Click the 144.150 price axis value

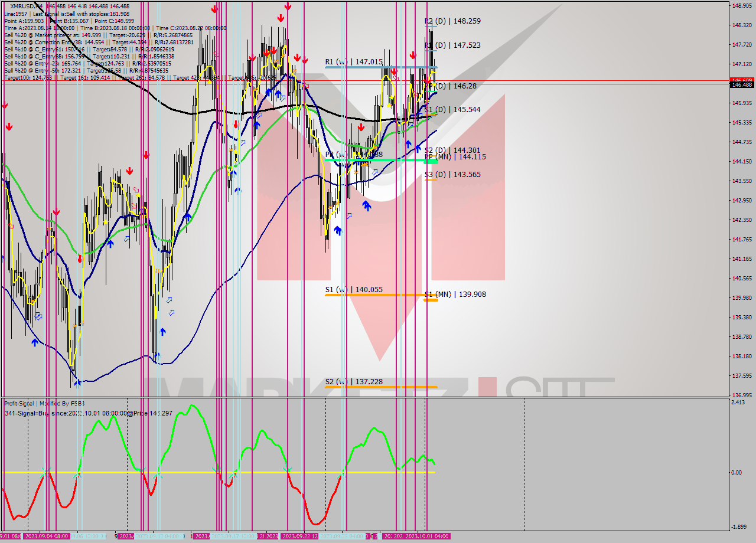click(742, 161)
